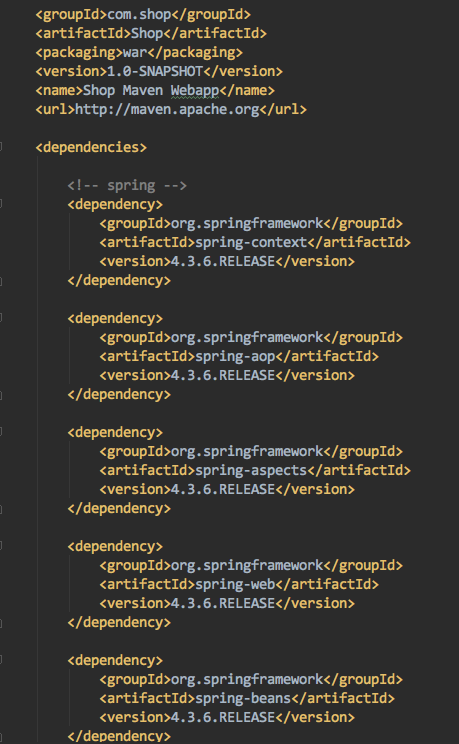Image resolution: width=459 pixels, height=744 pixels.
Task: Place cursor on 1.0-SNAPSHOT version value
Action: point(155,71)
